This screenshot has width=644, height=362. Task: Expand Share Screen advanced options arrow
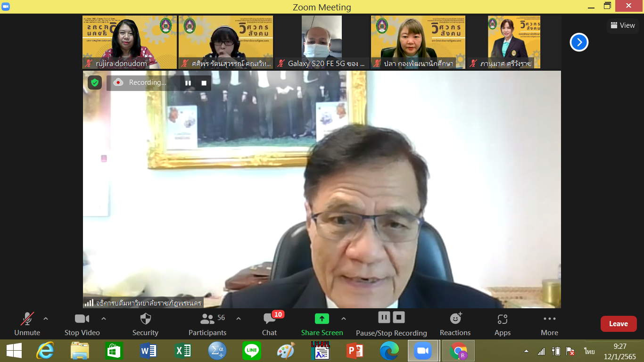click(344, 319)
